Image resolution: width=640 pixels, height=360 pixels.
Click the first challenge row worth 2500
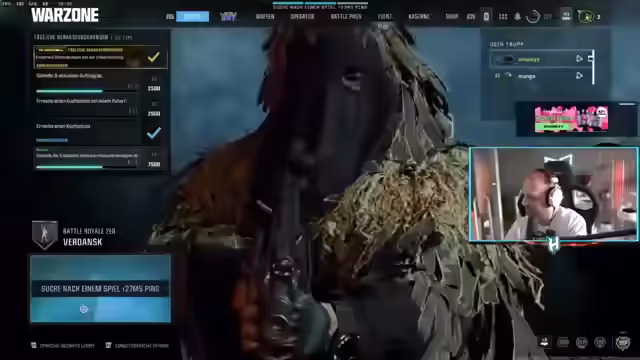tap(100, 83)
